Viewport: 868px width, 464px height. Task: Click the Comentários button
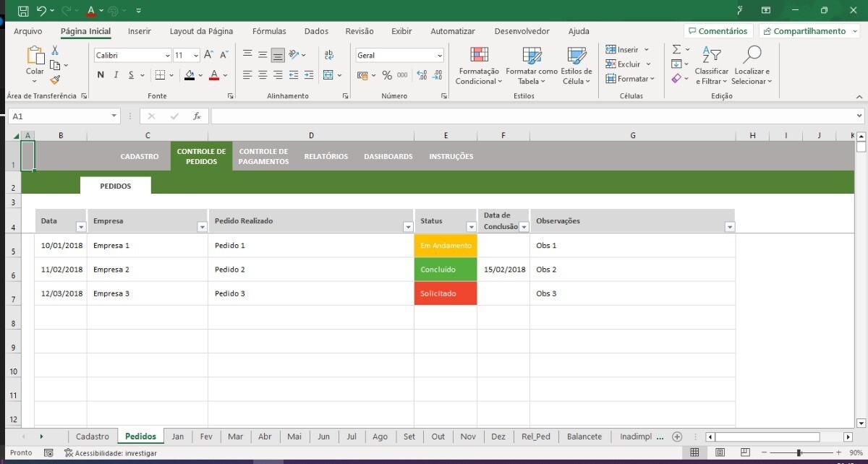(718, 31)
